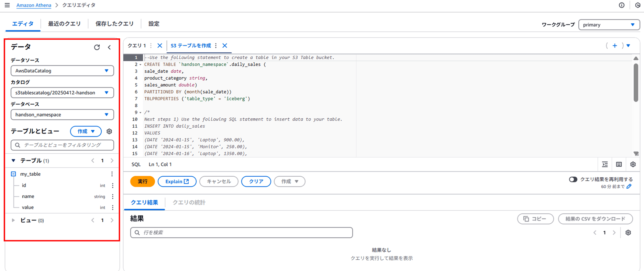Click line 2 CREATE TABLE in editor
This screenshot has width=644, height=271.
coord(205,64)
